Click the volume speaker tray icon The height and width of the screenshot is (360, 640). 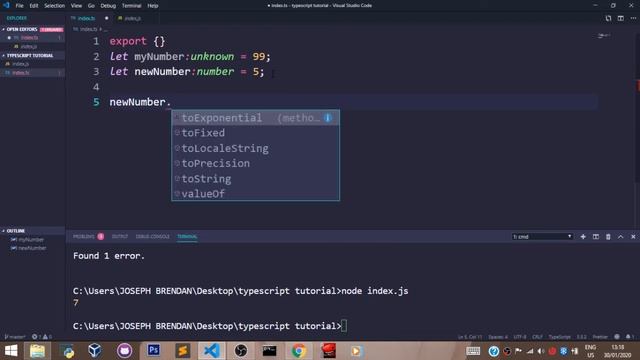(x=541, y=351)
